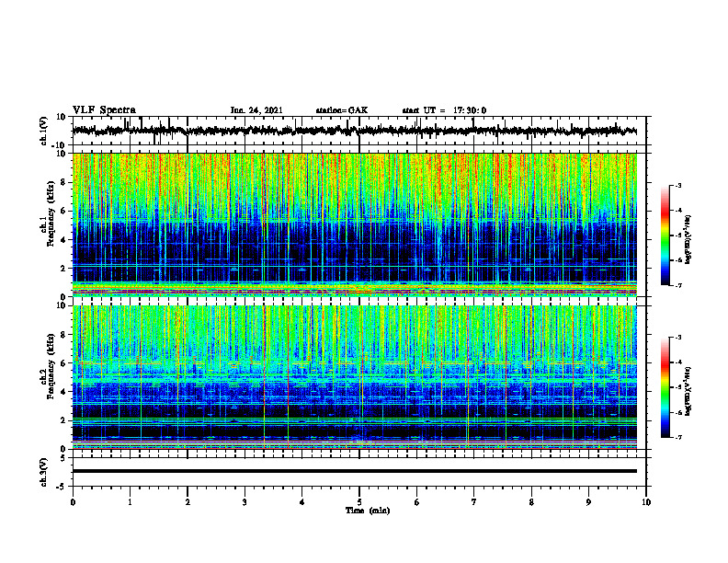728x563 pixels.
Task: Click the '5' tick on the time axis
Action: [359, 502]
